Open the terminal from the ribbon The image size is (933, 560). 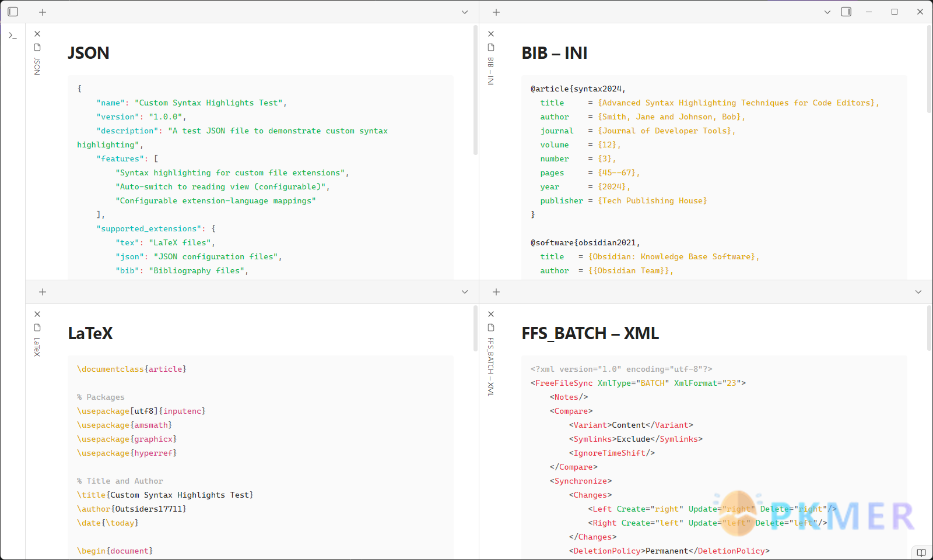click(x=13, y=36)
